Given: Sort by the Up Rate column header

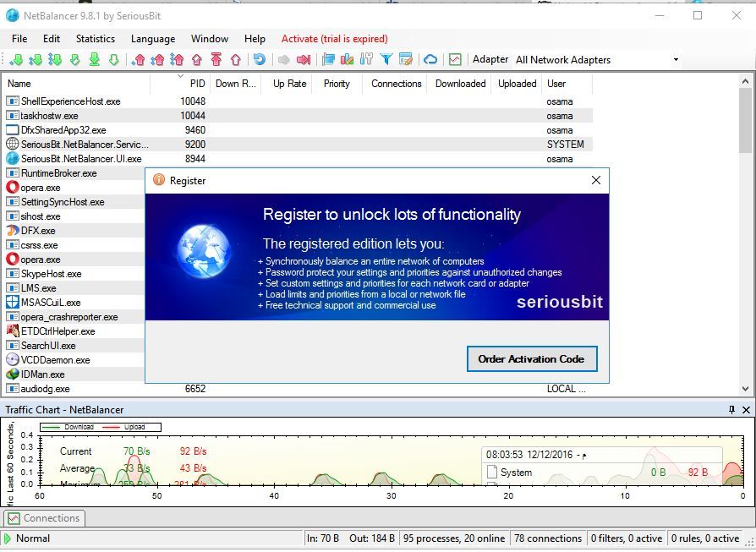Looking at the screenshot, I should (288, 84).
